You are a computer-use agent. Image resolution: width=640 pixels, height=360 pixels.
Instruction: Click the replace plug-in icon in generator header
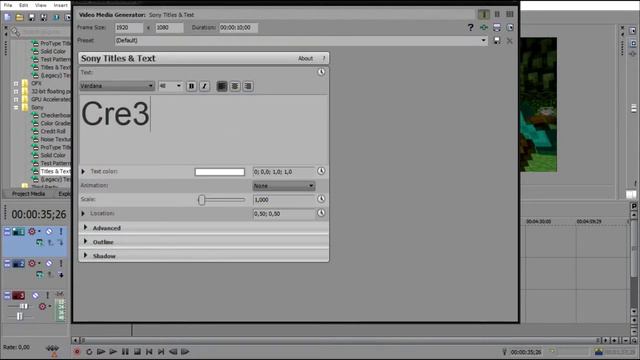pos(497,27)
